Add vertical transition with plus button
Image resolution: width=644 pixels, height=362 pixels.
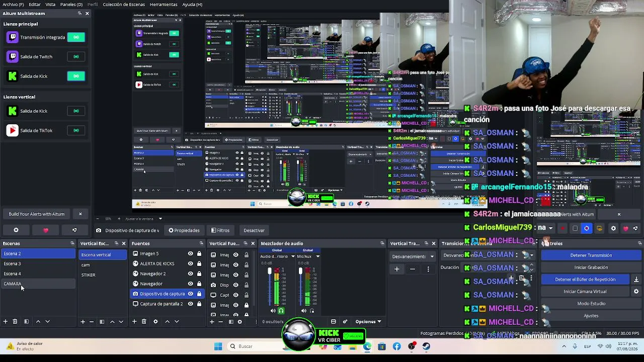396,269
